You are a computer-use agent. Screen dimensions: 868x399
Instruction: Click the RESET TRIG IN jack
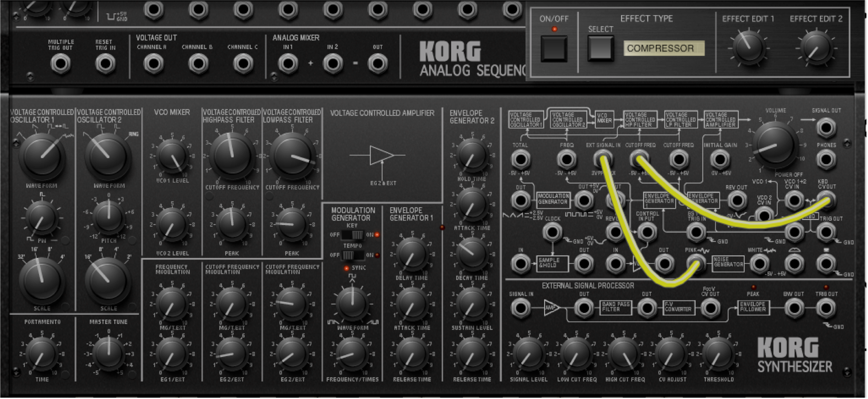pyautogui.click(x=105, y=64)
